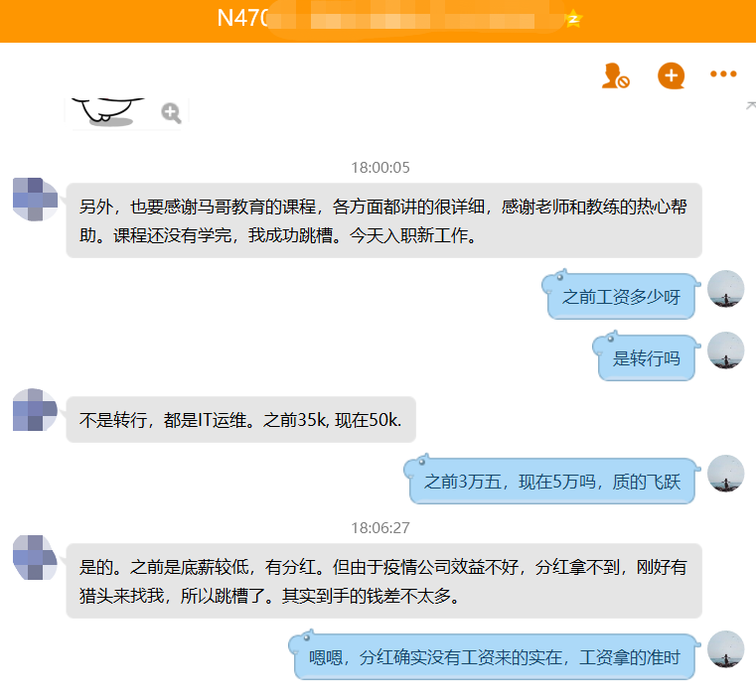Screen dimensions: 756x700
Task: Click avatar next to "嗯嗯，分红确实" reply
Action: 726,648
